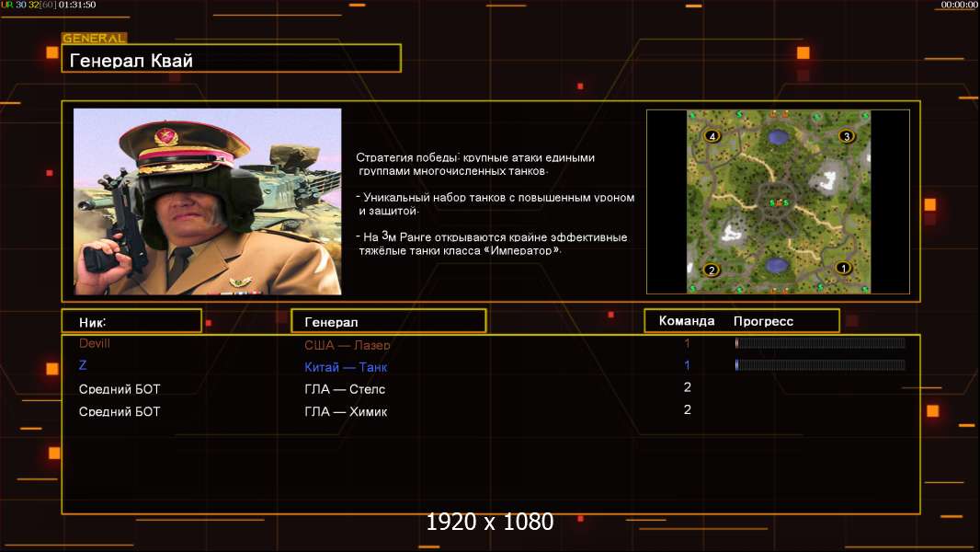Click the 01:31:50 clock in the top-left corner
This screenshot has height=552, width=980.
pyautogui.click(x=77, y=5)
